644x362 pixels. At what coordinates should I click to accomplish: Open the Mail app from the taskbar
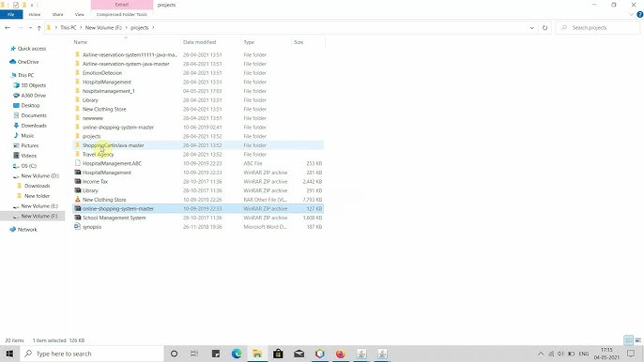(x=299, y=354)
